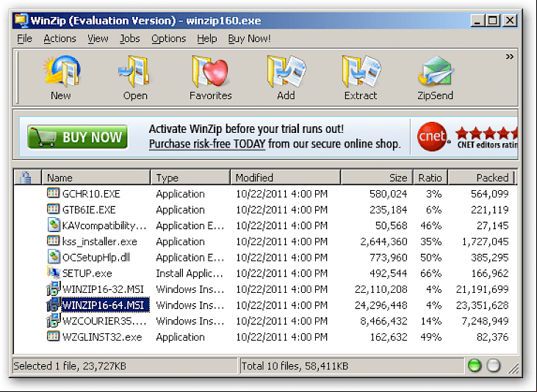
Task: Click the Open archive toolbar icon
Action: click(135, 71)
